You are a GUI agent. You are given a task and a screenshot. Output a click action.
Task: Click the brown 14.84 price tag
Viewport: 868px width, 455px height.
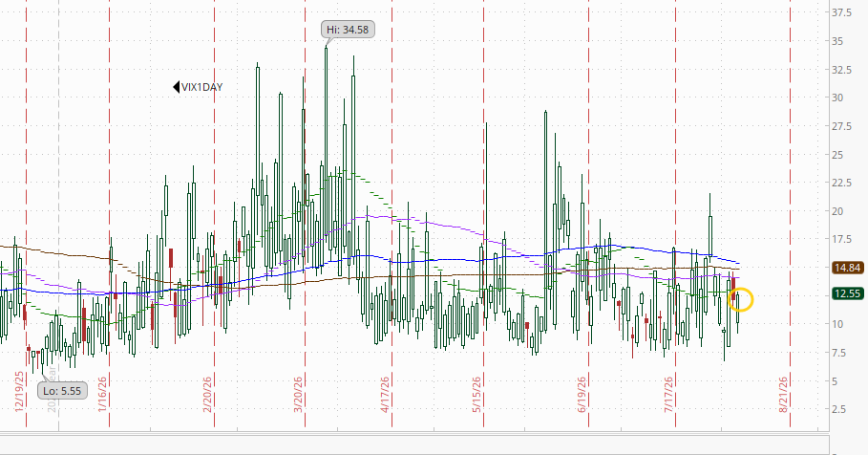click(848, 269)
